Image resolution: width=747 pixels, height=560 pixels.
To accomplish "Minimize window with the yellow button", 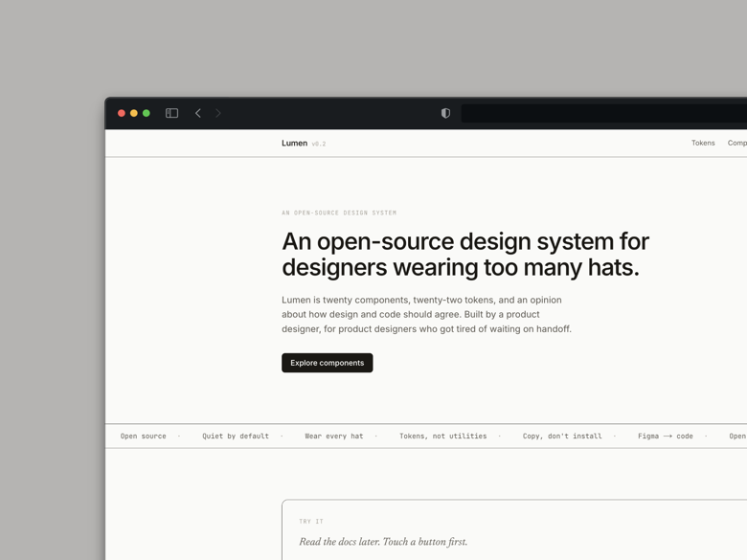I will click(x=134, y=113).
